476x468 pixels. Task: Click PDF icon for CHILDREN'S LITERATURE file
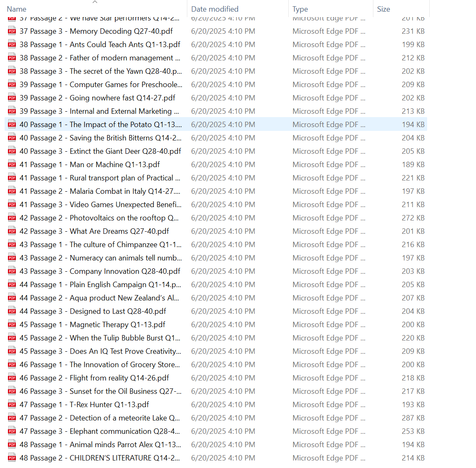coord(12,458)
